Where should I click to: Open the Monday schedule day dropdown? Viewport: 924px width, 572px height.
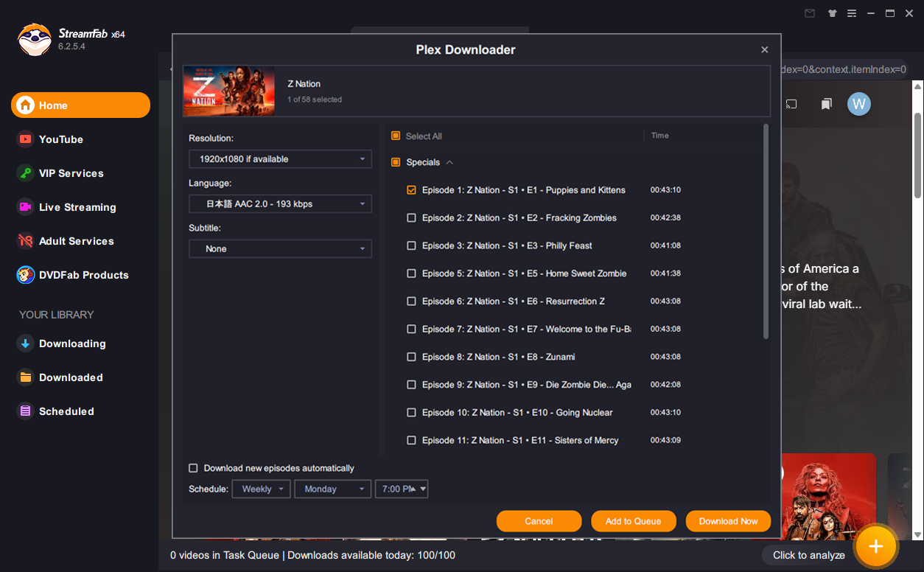click(333, 489)
